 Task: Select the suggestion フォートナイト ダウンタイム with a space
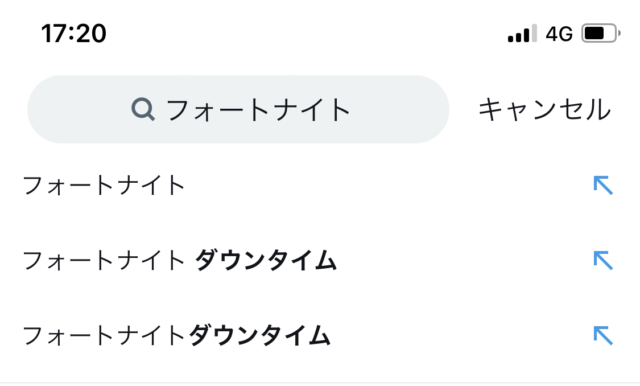coord(320,260)
